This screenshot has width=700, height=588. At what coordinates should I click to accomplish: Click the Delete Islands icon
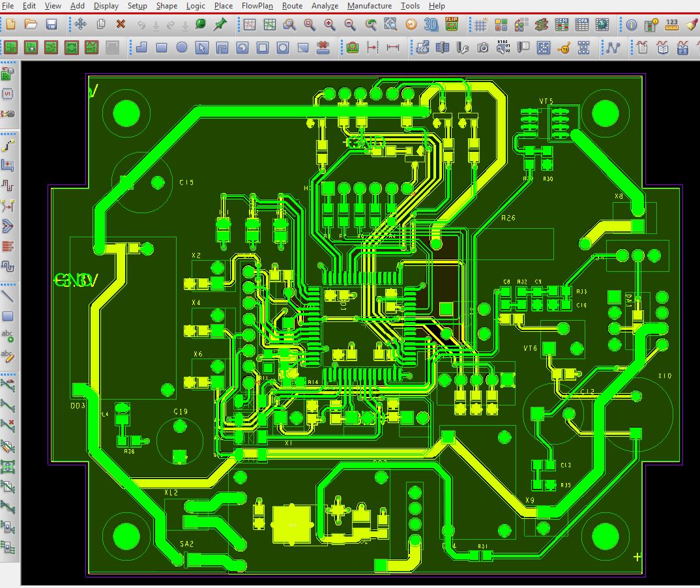(x=323, y=48)
